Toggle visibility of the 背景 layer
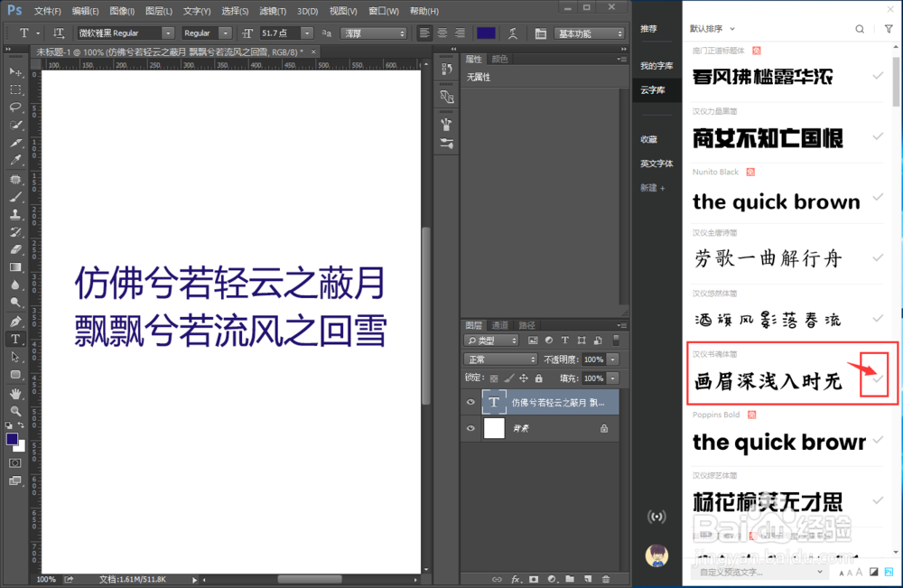903x588 pixels. coord(470,429)
